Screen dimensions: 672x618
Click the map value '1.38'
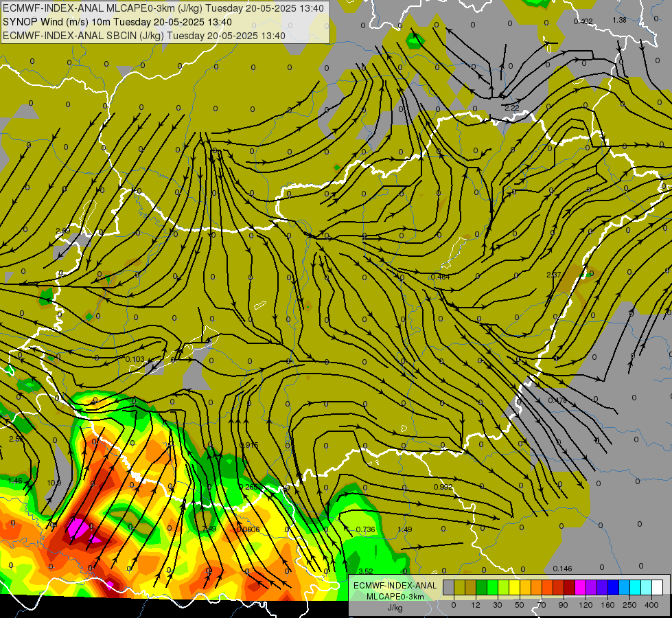click(619, 20)
